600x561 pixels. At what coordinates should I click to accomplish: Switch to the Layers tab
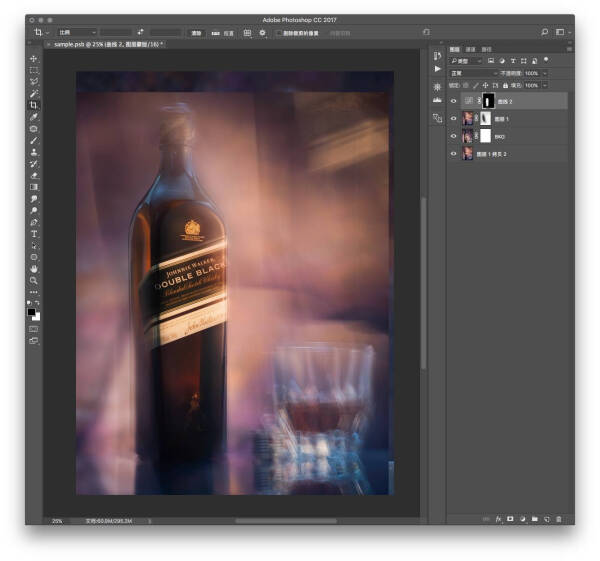pyautogui.click(x=454, y=49)
